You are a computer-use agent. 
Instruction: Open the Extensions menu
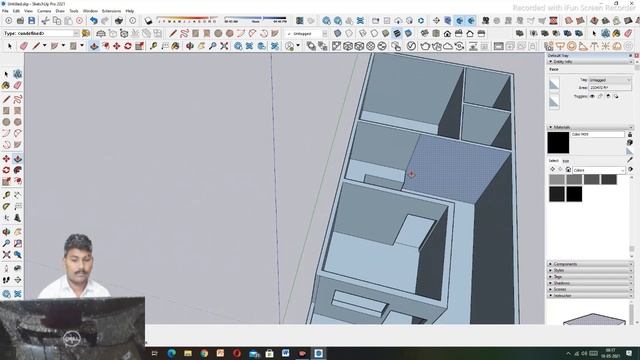(x=111, y=11)
